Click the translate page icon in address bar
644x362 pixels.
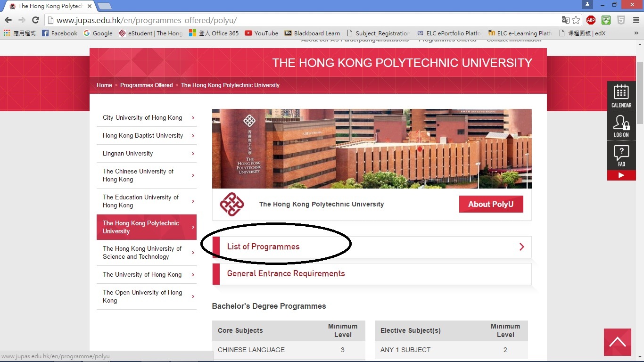565,20
